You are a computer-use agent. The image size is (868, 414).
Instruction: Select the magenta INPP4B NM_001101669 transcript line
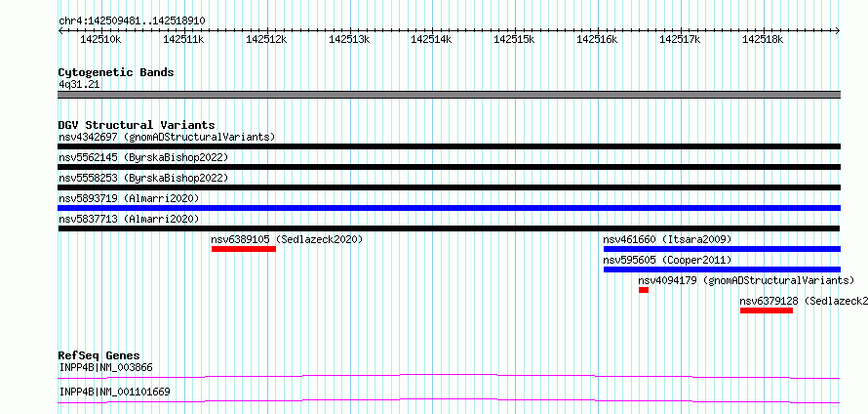449,400
